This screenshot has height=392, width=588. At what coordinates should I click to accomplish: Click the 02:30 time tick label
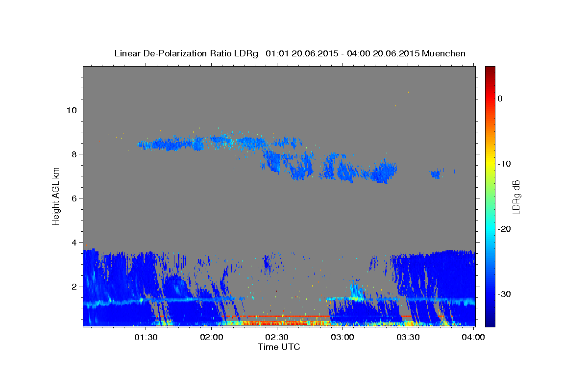coord(277,337)
